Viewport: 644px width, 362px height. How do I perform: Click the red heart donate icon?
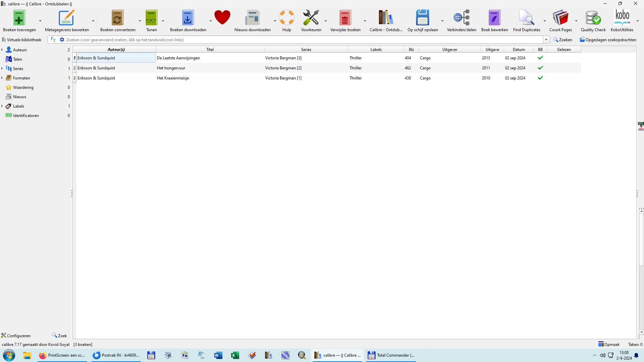222,18
